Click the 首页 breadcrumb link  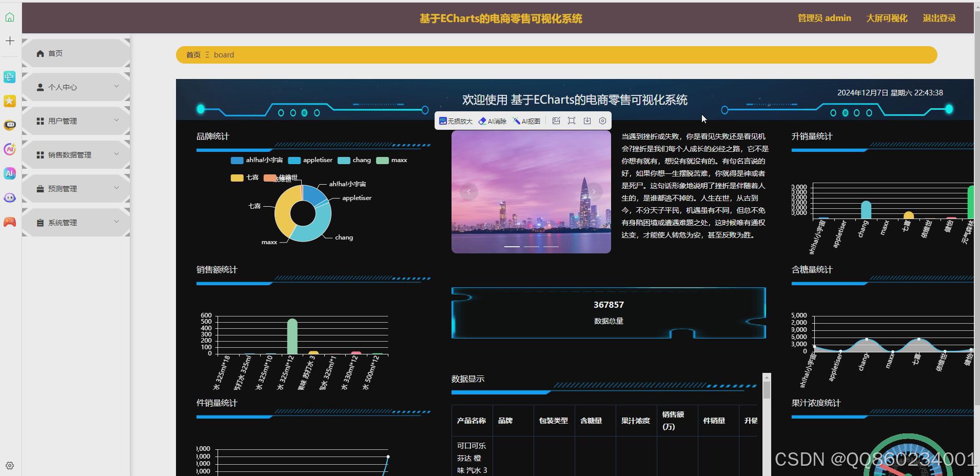click(x=193, y=55)
